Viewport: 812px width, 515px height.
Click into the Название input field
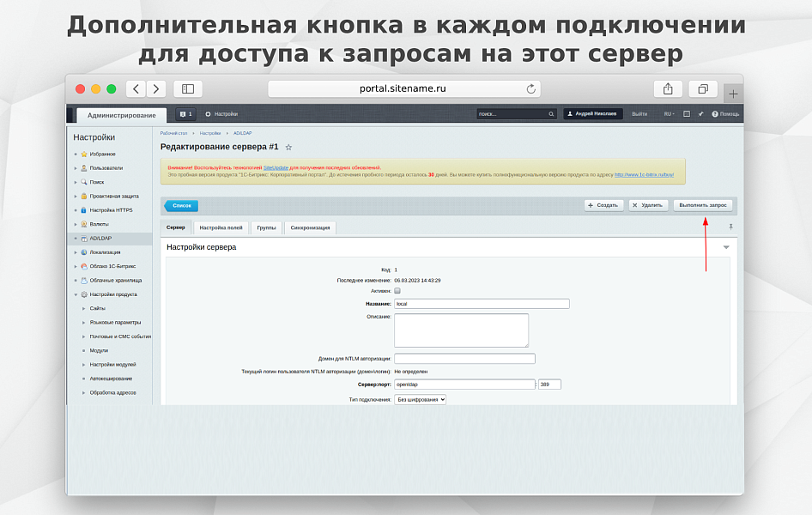(482, 304)
